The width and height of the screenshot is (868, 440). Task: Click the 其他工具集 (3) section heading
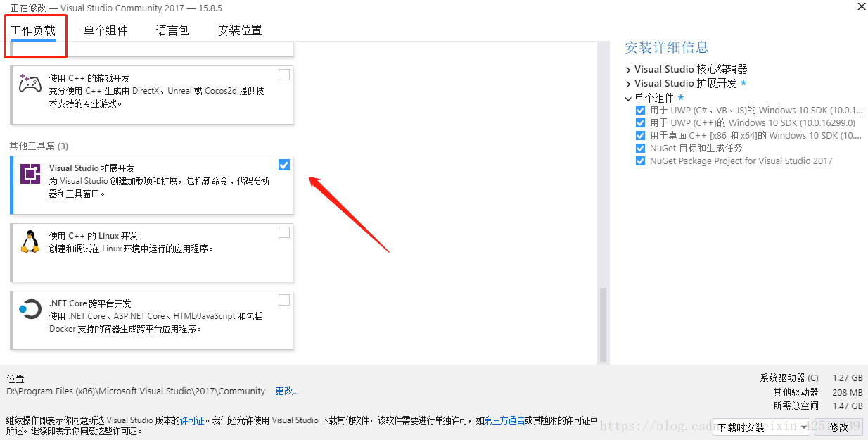click(x=39, y=146)
